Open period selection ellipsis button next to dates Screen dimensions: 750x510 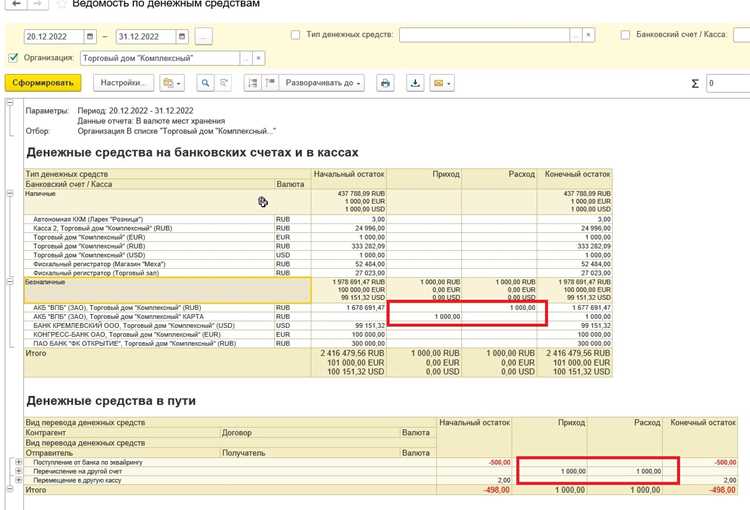click(204, 36)
